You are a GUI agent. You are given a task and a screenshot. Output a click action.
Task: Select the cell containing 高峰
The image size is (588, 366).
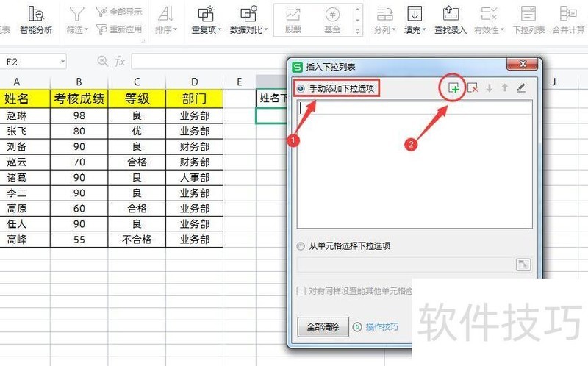coord(25,240)
